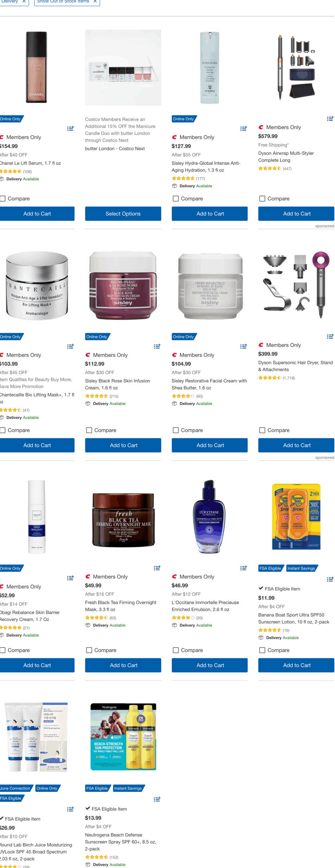Screen dimensions: 335x868
Task: Open Sisley Restorative Facial Cream product link
Action: tap(209, 384)
